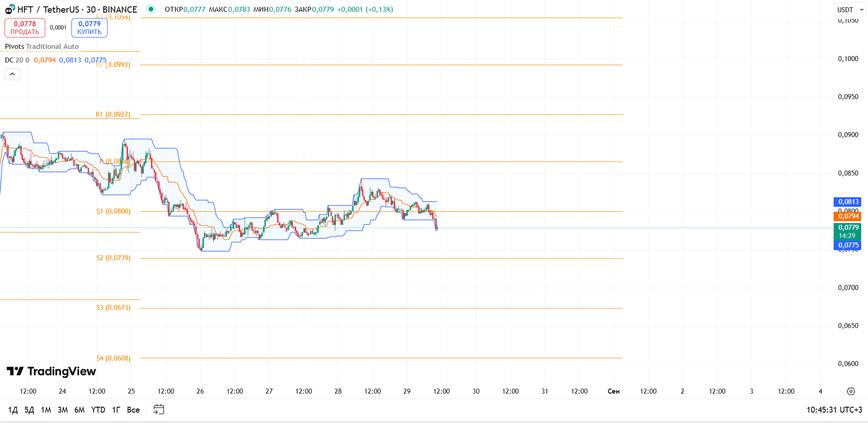Select the 5Д time range
This screenshot has height=423, width=868.
coord(29,410)
